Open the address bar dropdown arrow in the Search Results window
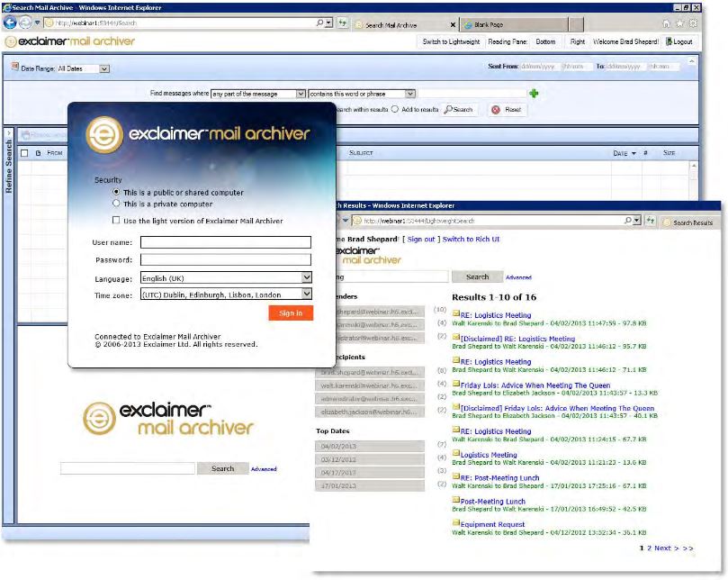The image size is (728, 580). 637,221
